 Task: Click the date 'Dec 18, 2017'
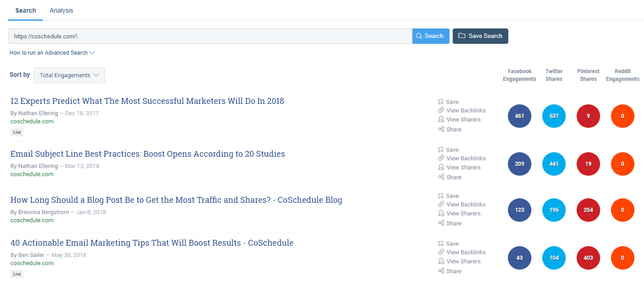click(82, 113)
